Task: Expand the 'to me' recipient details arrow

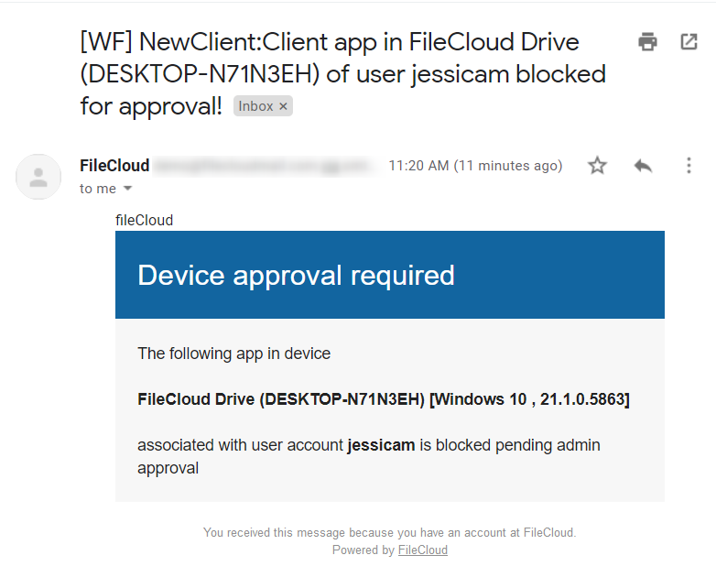Action: [127, 189]
